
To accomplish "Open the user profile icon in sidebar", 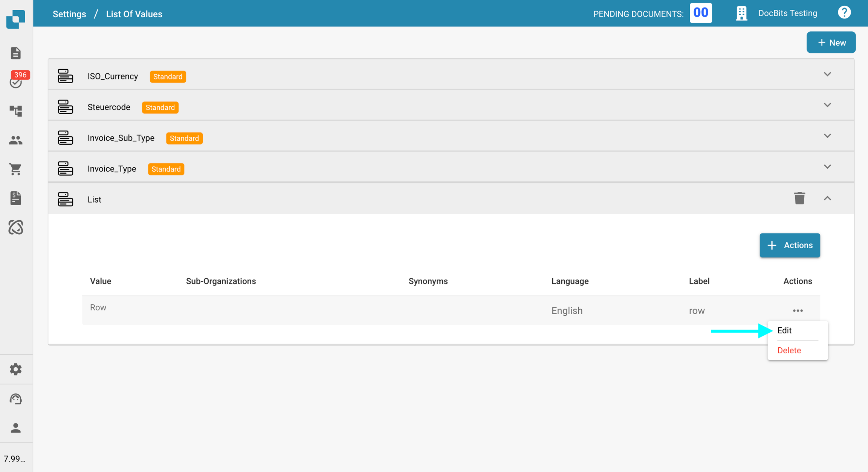I will pyautogui.click(x=16, y=428).
